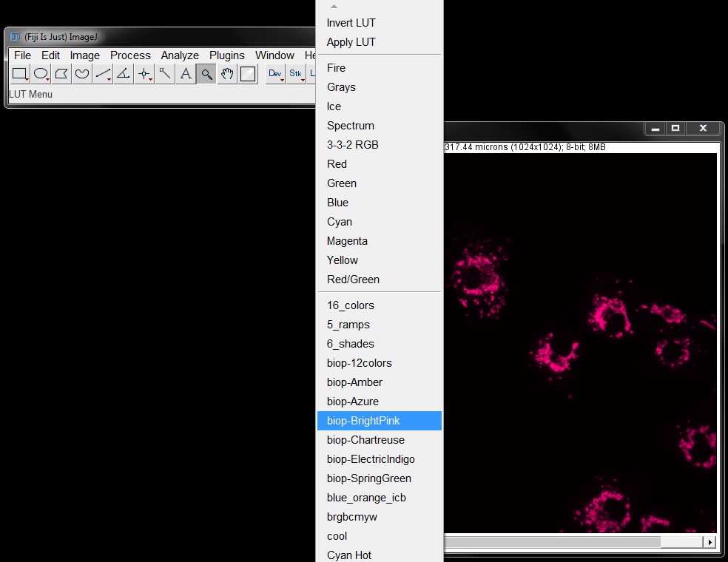Select the Oval selection tool

pos(41,74)
